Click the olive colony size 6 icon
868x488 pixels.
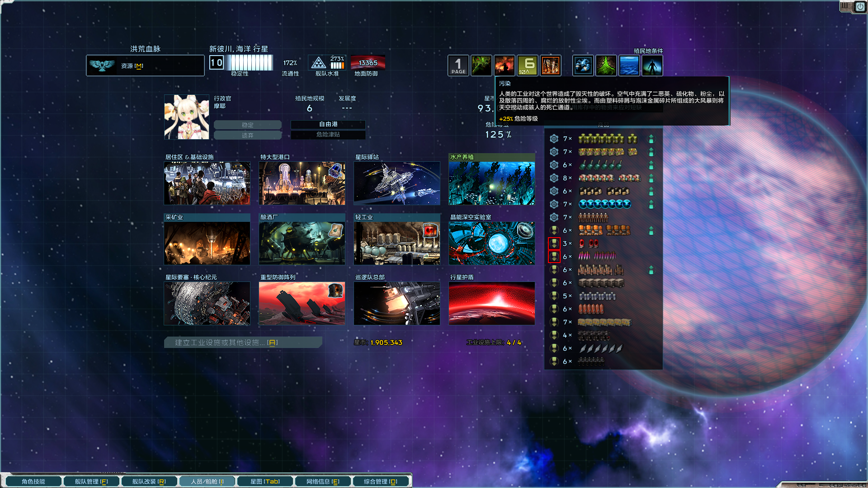pos(528,66)
